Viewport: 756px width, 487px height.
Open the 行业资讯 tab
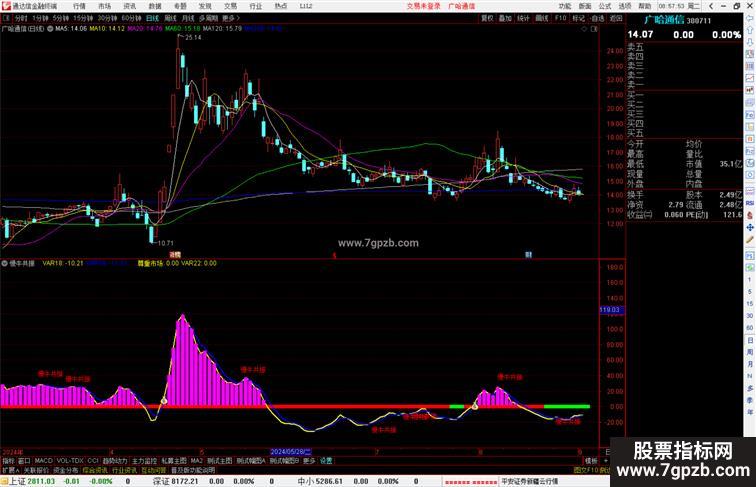point(125,470)
